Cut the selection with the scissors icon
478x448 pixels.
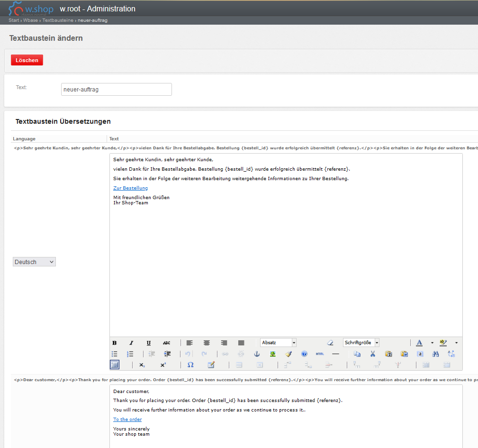click(x=372, y=354)
